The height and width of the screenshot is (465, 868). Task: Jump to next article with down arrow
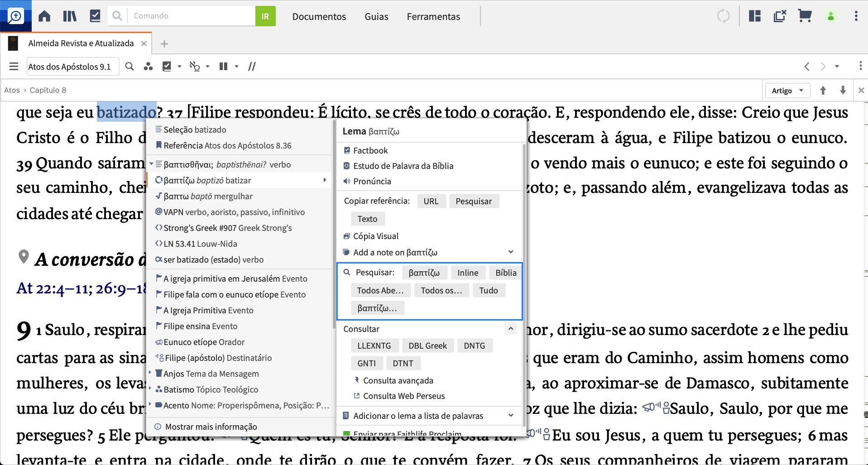coord(843,90)
